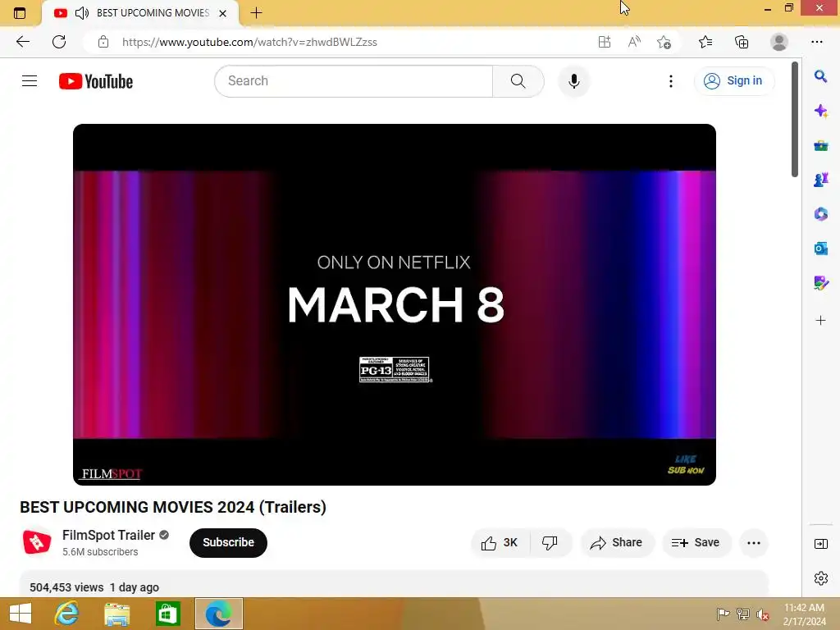The height and width of the screenshot is (630, 840).
Task: Open Copilot sparkle sidebar icon
Action: click(x=820, y=111)
